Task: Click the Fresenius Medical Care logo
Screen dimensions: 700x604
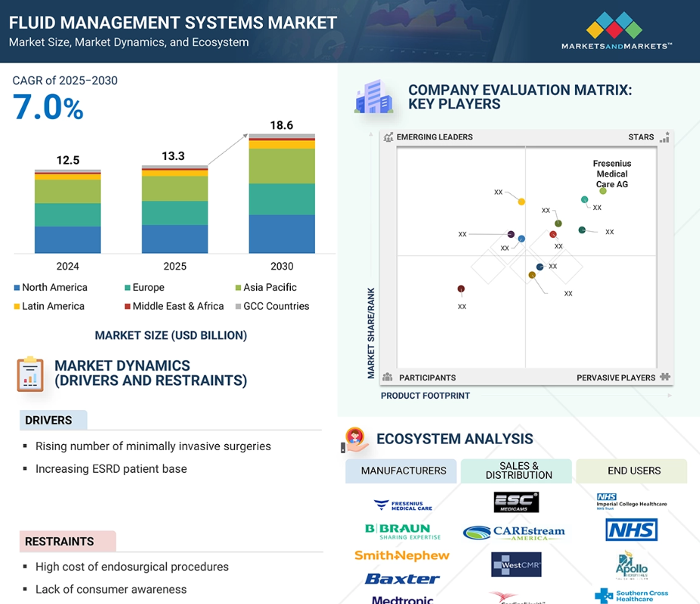Action: (x=403, y=505)
